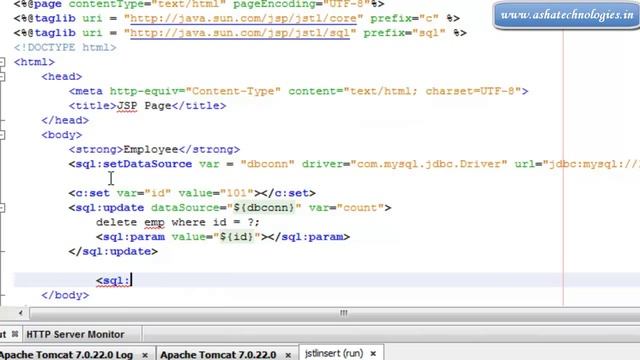This screenshot has width=640, height=360.
Task: Collapse the html tag code fold
Action: click(2, 62)
